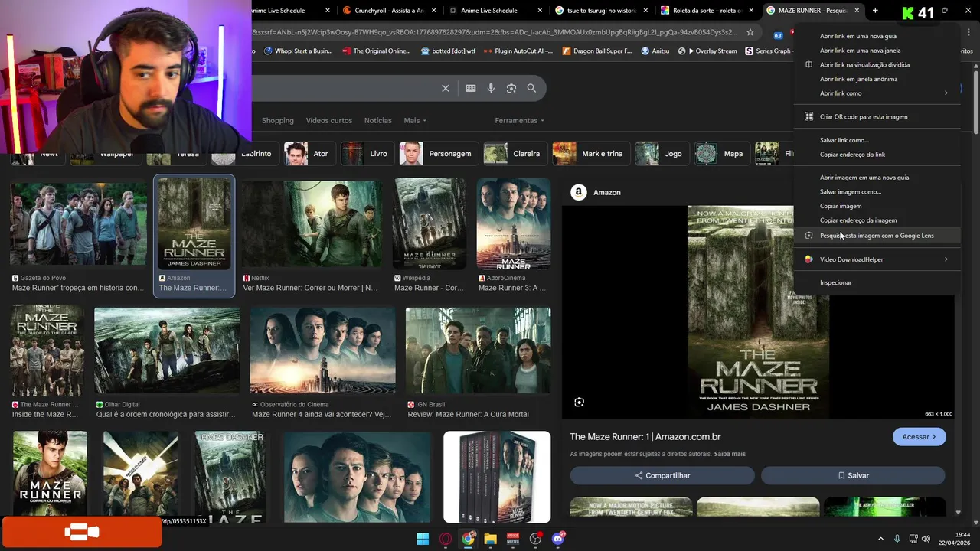Screen dimensions: 980x551
Task: Open a new browser tab with plus
Action: tap(875, 11)
